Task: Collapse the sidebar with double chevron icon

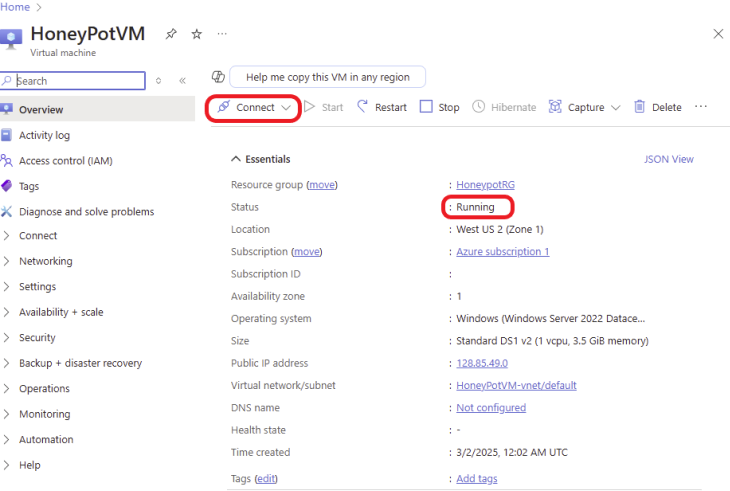Action: [x=182, y=81]
